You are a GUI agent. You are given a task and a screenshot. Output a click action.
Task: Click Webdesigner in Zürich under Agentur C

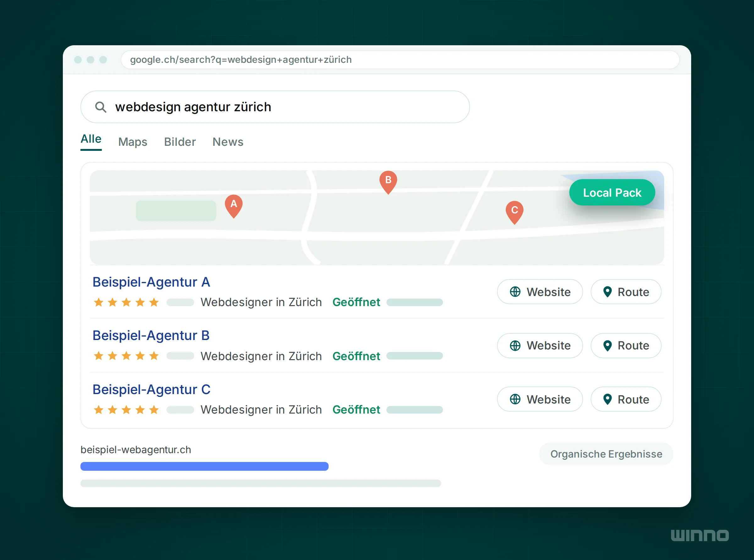tap(261, 409)
